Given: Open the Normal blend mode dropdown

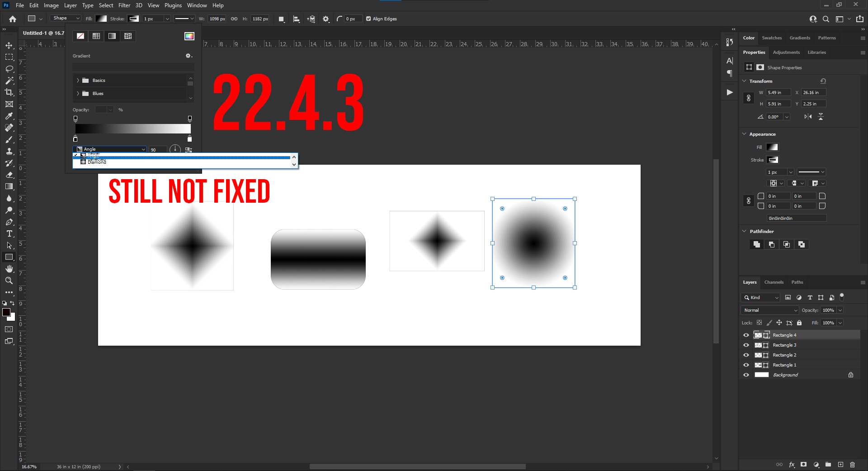Looking at the screenshot, I should coord(770,310).
